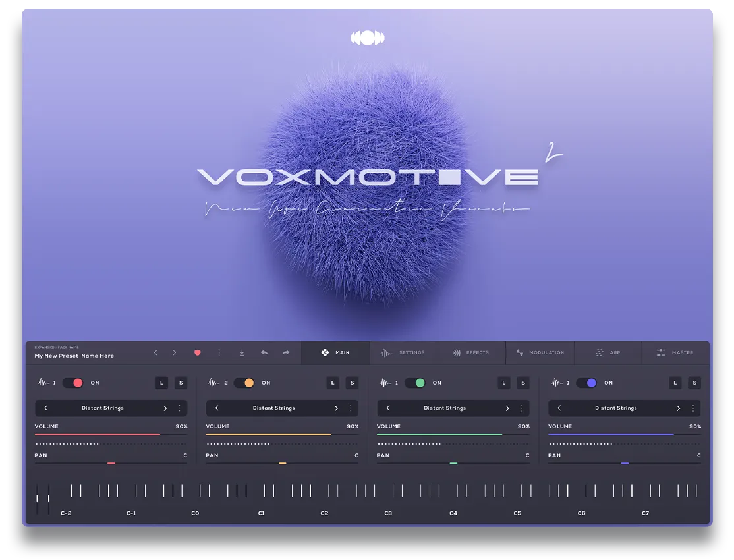
Task: Click the S solo button on purple layer
Action: point(694,383)
